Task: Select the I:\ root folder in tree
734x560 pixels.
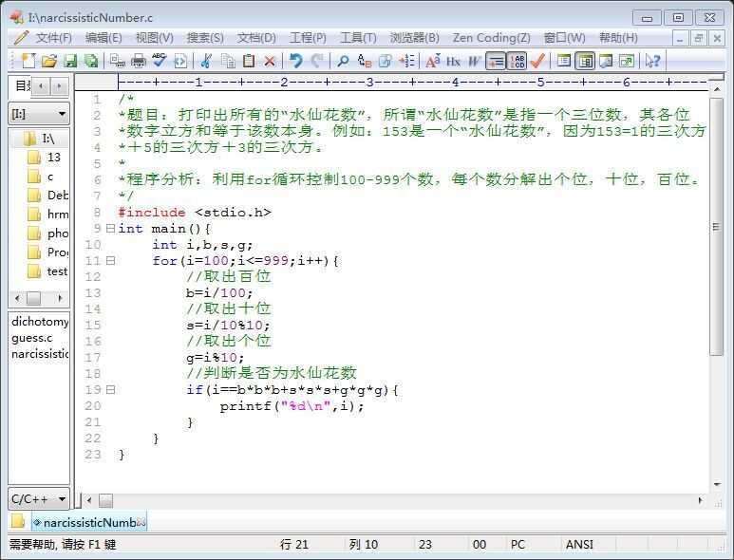Action: 39,139
